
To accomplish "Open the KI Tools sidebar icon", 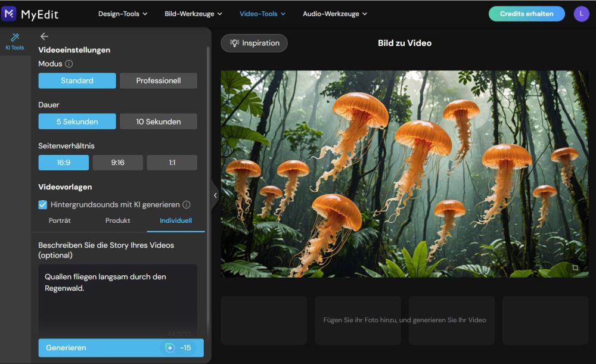I will click(x=15, y=42).
